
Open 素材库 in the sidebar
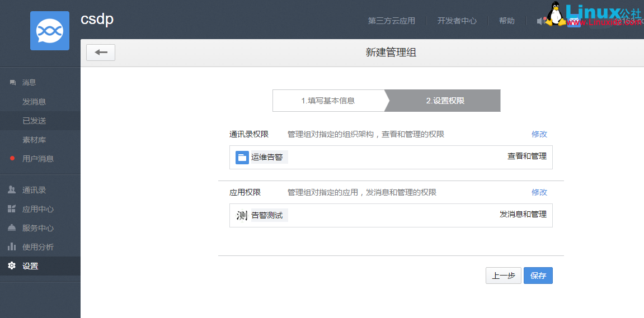pos(34,140)
